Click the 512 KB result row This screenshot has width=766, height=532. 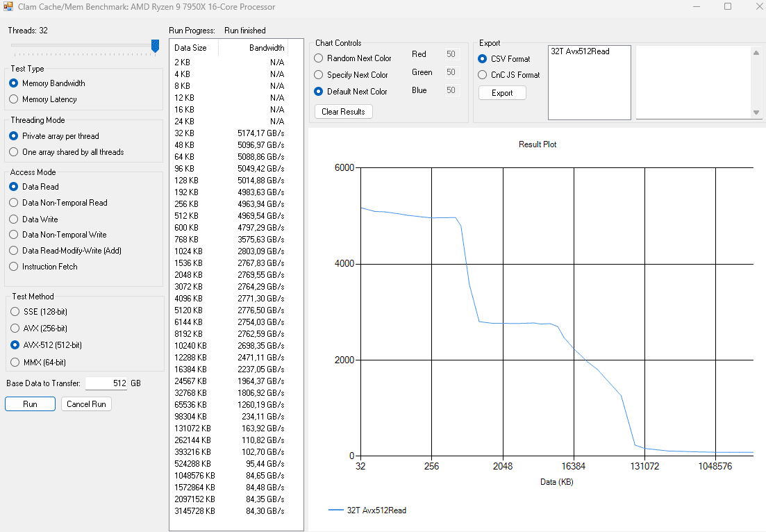click(229, 216)
